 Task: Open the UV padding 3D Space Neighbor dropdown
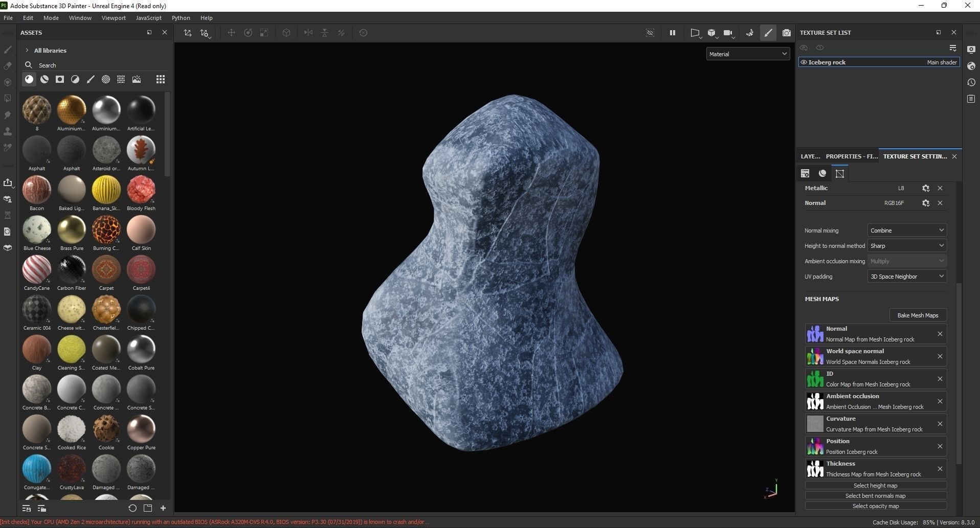coord(907,277)
